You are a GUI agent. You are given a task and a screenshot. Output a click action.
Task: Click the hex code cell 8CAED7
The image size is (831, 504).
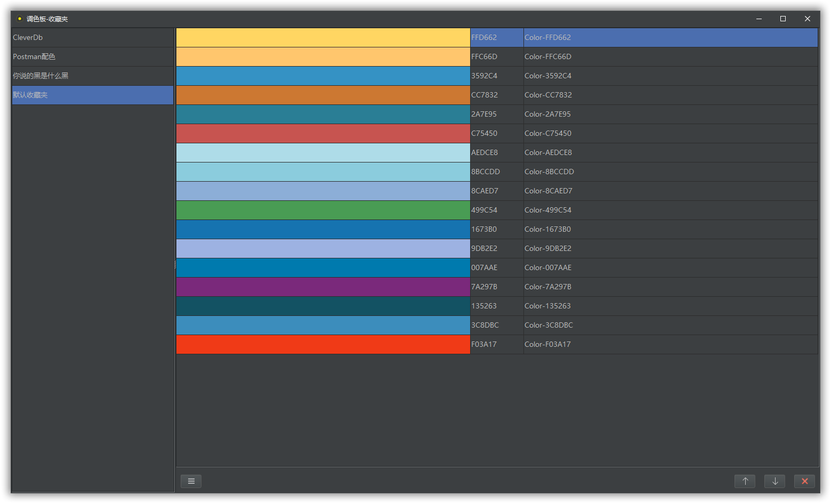tap(497, 191)
